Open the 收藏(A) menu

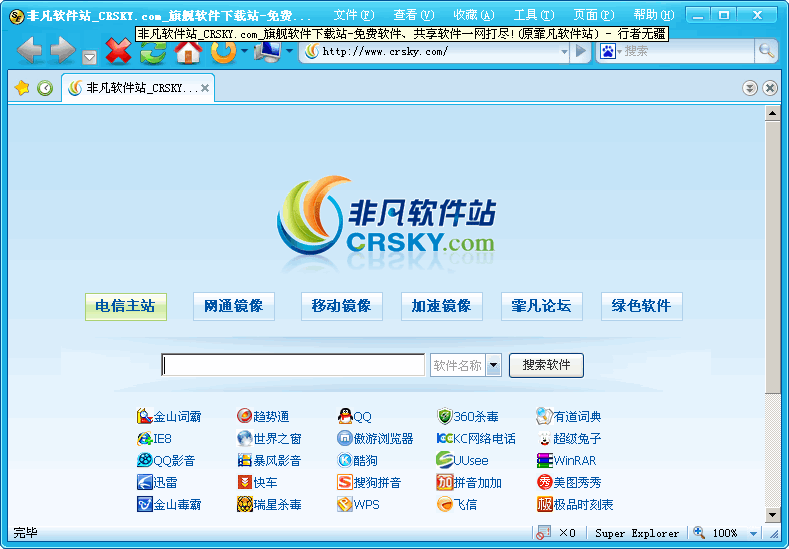[x=474, y=15]
